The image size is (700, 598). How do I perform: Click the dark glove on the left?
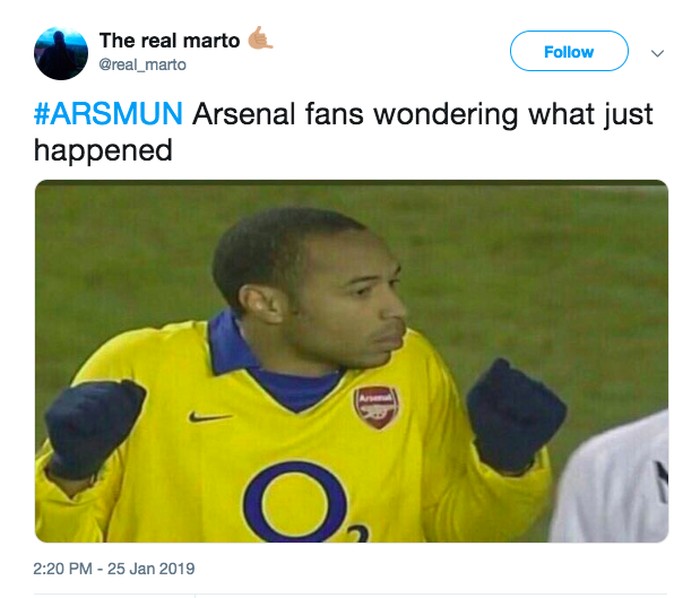pyautogui.click(x=94, y=427)
